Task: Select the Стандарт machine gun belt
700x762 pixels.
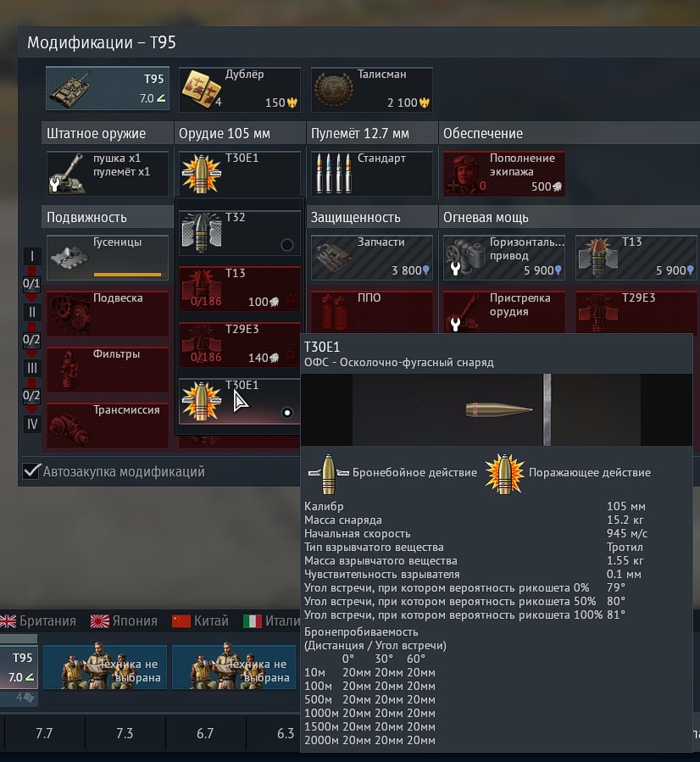Action: (x=372, y=174)
